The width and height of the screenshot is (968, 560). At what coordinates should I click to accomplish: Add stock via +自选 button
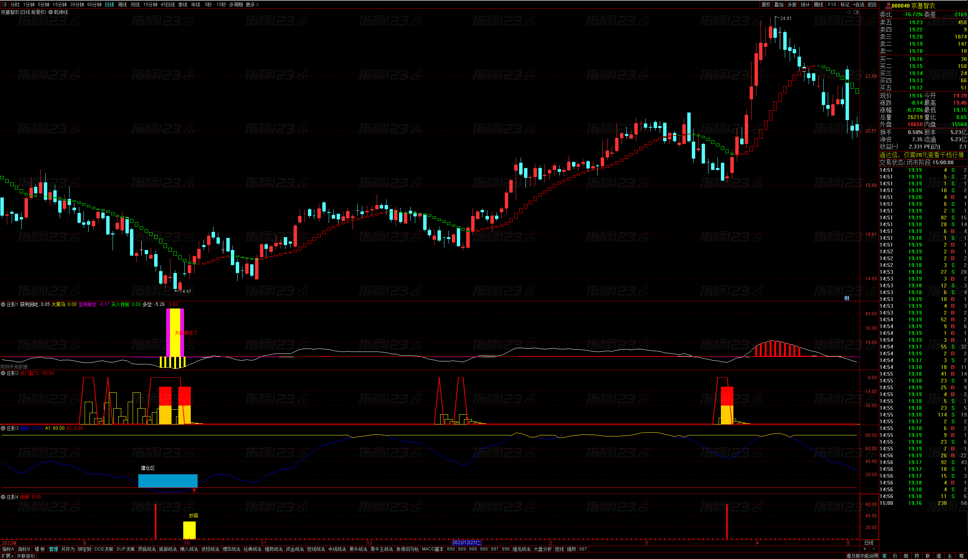pyautogui.click(x=858, y=5)
